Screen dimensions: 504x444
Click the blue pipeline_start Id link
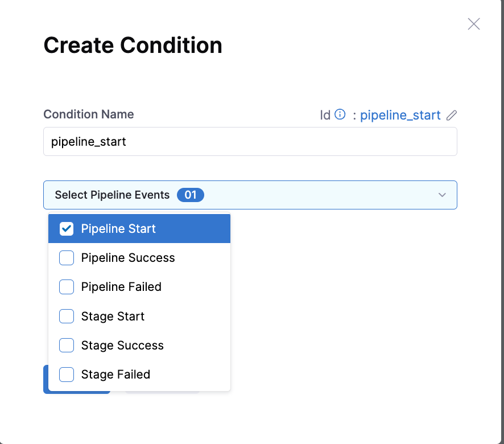pos(400,115)
